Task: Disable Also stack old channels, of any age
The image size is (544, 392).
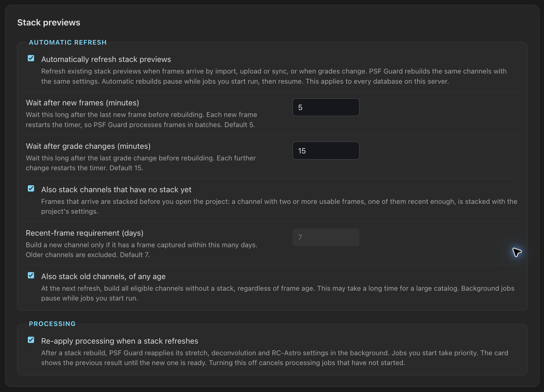Action: click(31, 276)
